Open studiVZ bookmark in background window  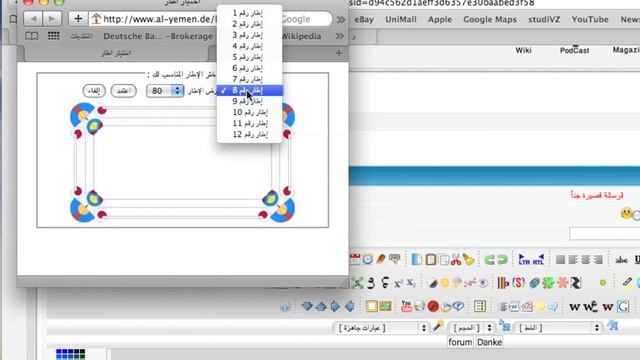tap(544, 20)
